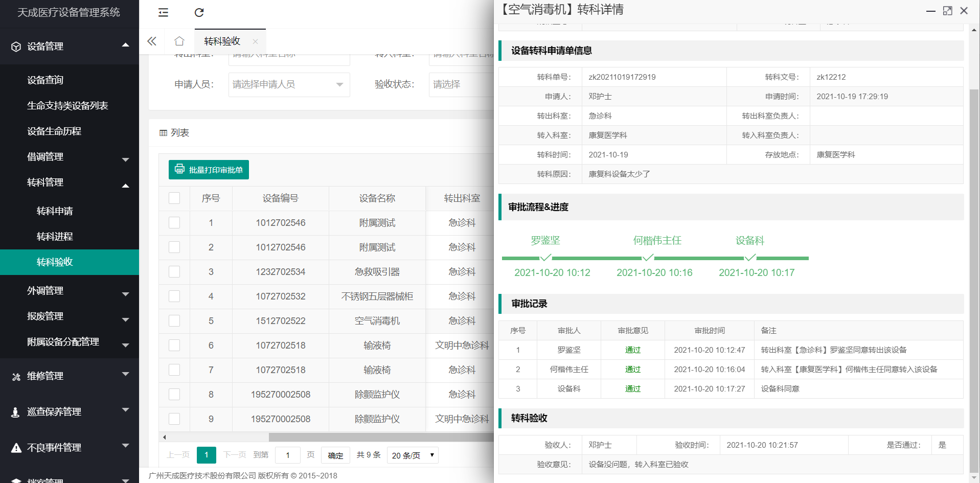Image resolution: width=980 pixels, height=483 pixels.
Task: Open 生命支持类设备列表 menu item
Action: pos(70,106)
